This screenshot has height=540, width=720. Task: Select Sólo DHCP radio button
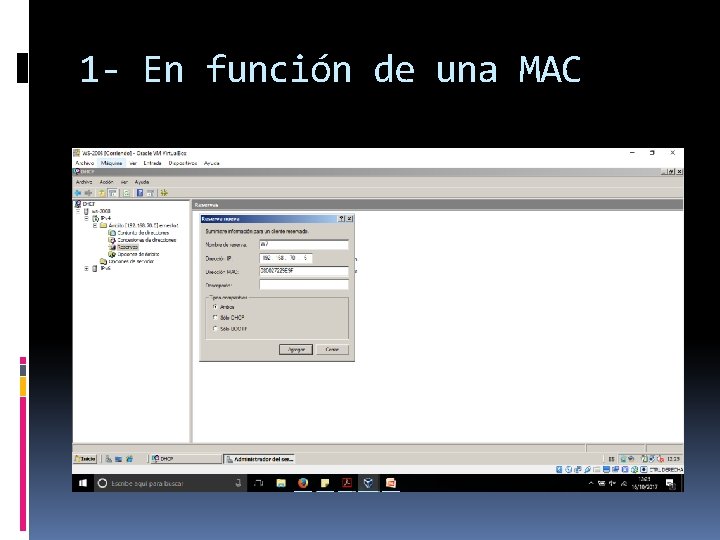[x=215, y=317]
